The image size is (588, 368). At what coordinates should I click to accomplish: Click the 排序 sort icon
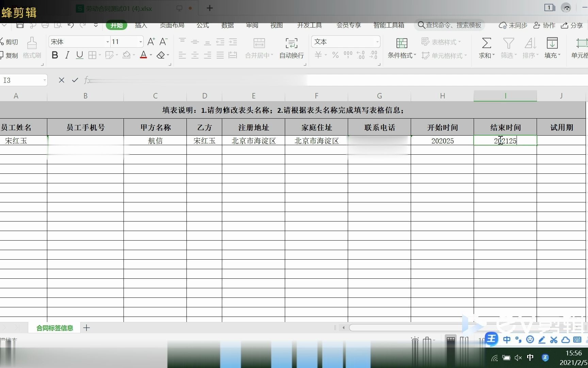coord(530,48)
